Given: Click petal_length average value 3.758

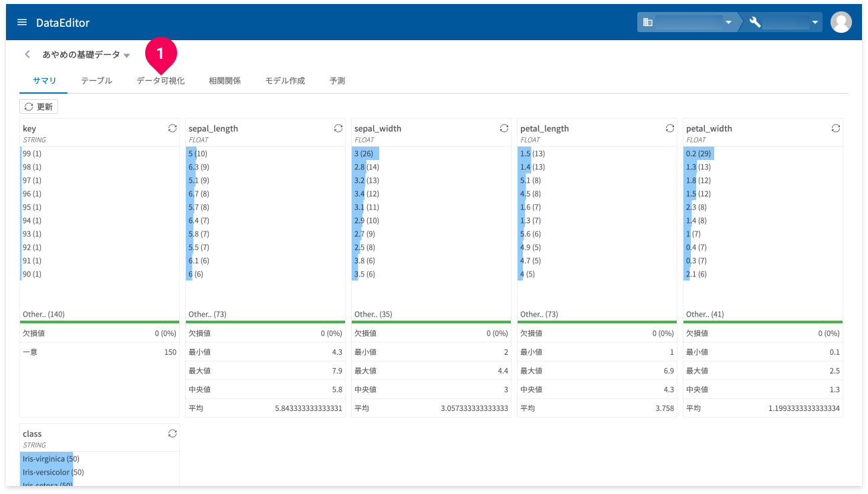Looking at the screenshot, I should [663, 408].
